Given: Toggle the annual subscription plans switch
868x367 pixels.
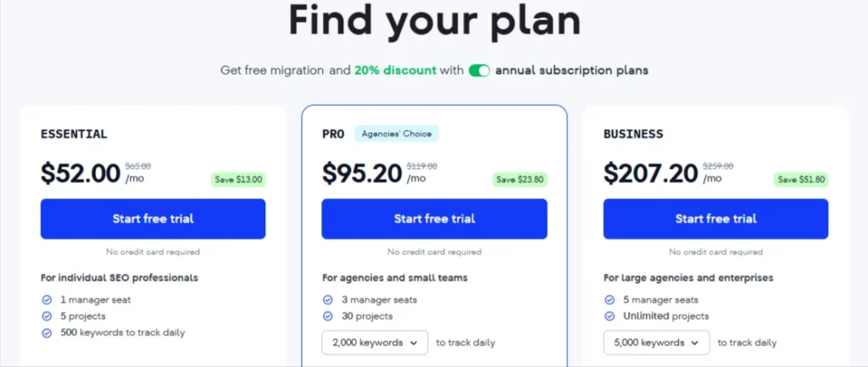Looking at the screenshot, I should pos(479,71).
